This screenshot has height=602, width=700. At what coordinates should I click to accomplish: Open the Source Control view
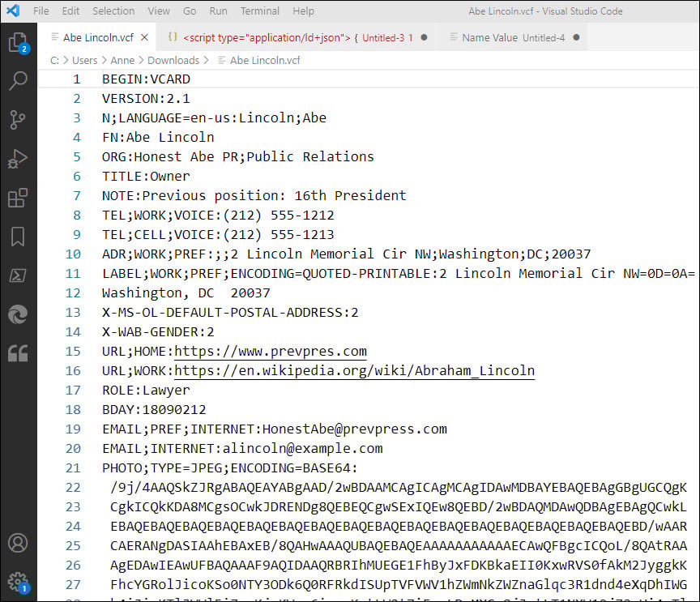18,120
